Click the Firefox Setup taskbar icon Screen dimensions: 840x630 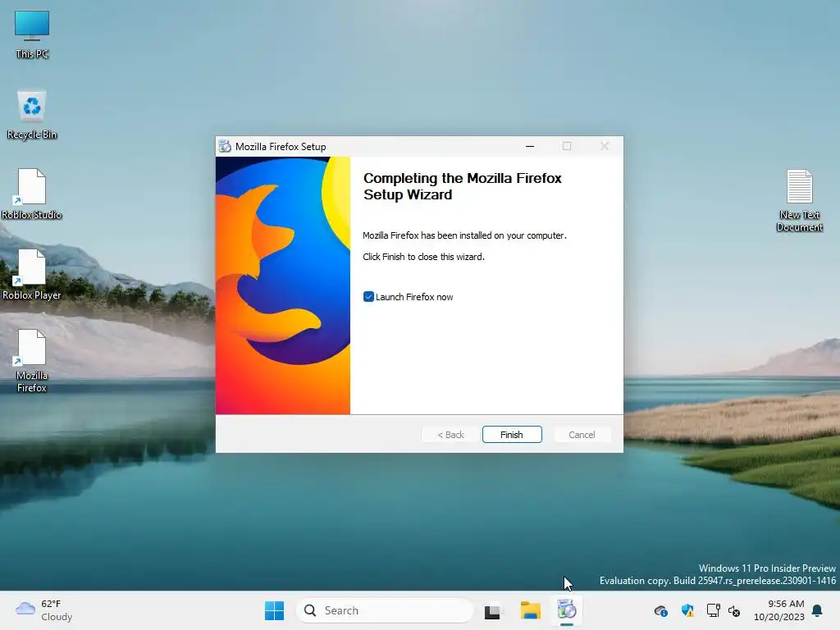567,610
